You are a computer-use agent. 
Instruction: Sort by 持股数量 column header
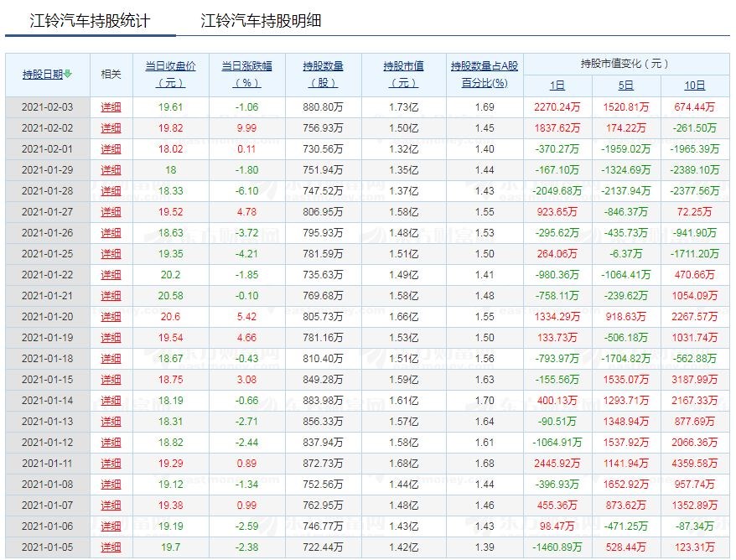[323, 74]
